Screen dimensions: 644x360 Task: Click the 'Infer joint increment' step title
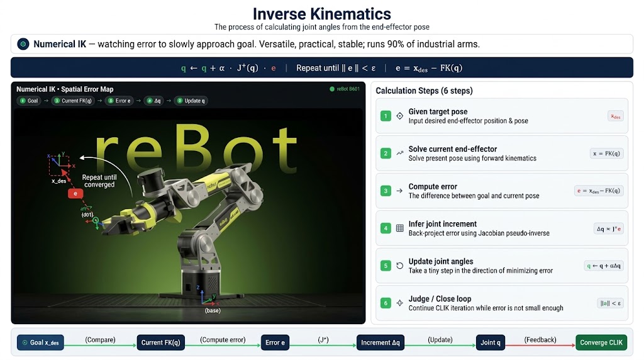coord(442,223)
